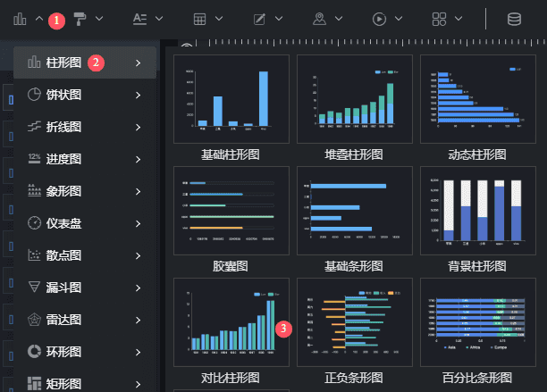Click the radar icon beside 雷达图

tap(34, 320)
